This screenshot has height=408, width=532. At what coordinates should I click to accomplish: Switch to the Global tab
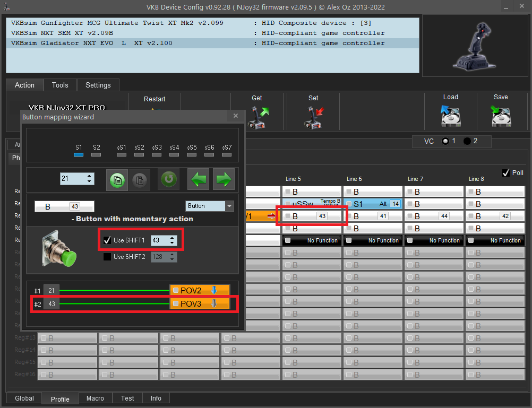pyautogui.click(x=24, y=398)
